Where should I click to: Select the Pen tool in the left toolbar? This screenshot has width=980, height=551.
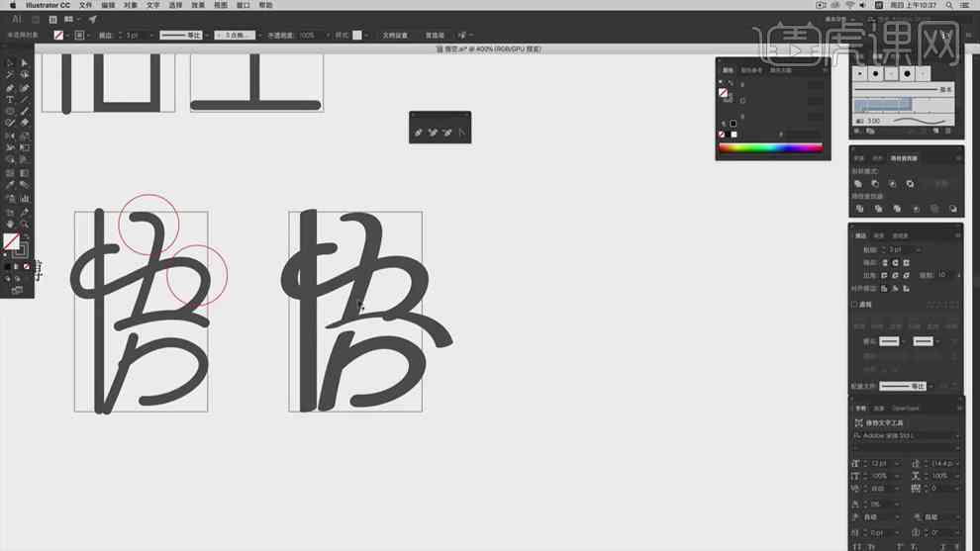click(10, 87)
